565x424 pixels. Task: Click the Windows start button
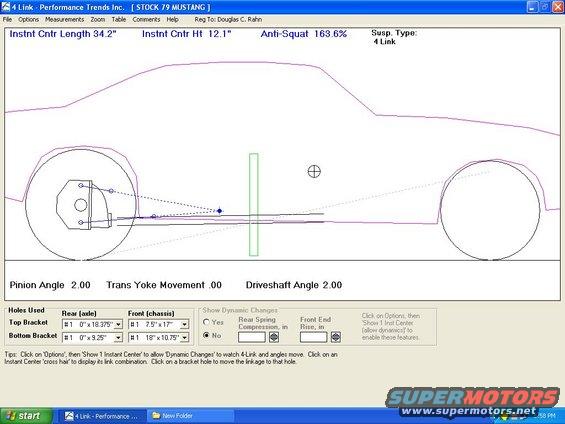[x=26, y=416]
